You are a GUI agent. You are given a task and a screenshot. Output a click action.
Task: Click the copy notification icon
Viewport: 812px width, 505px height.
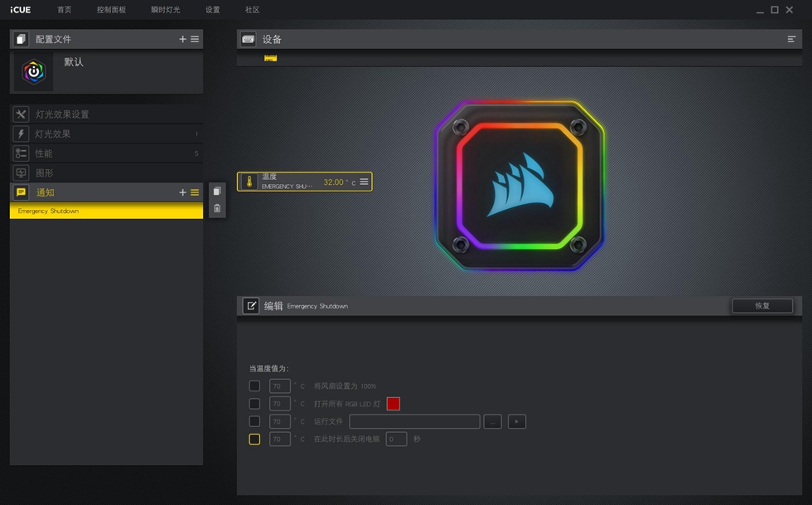[x=217, y=192]
